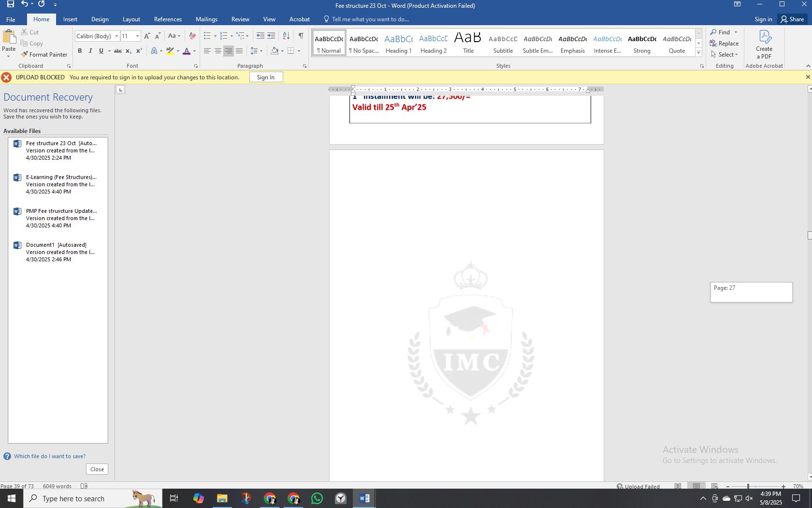
Task: Click the Save icon in Quick Access Toolbar
Action: (x=10, y=4)
